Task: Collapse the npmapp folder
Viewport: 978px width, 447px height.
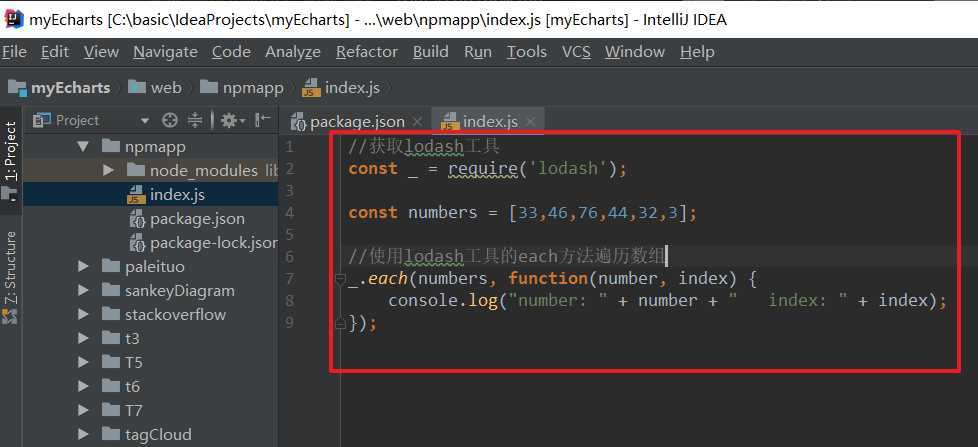Action: click(84, 147)
